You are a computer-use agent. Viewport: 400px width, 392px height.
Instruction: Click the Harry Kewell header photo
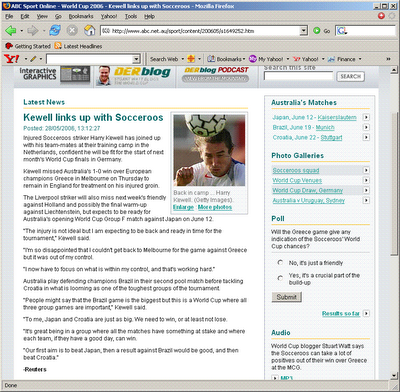tap(209, 150)
